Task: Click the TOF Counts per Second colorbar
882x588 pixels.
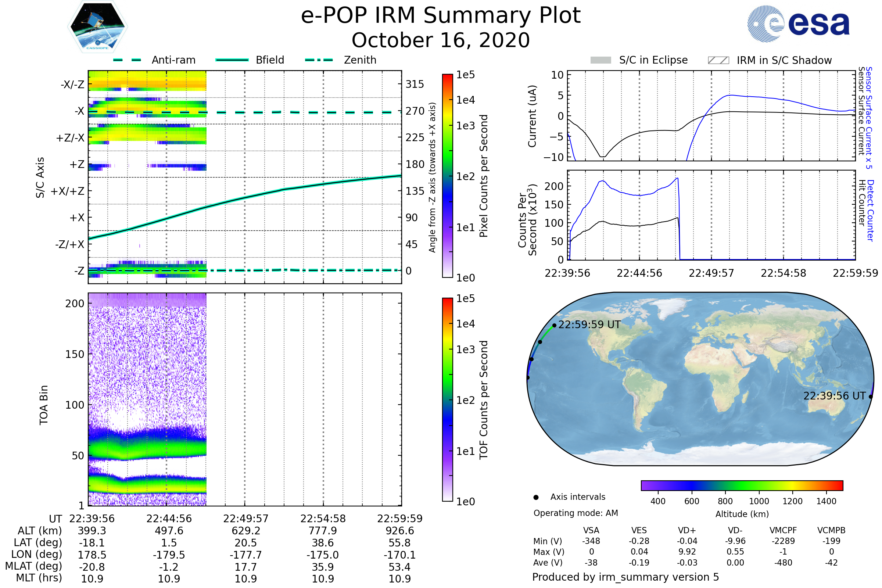Action: point(447,400)
